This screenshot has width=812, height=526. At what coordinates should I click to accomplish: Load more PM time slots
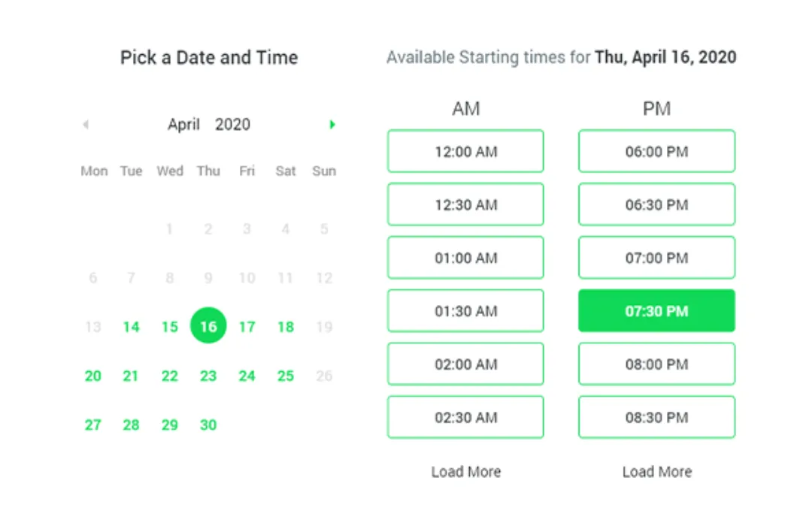[x=656, y=472]
